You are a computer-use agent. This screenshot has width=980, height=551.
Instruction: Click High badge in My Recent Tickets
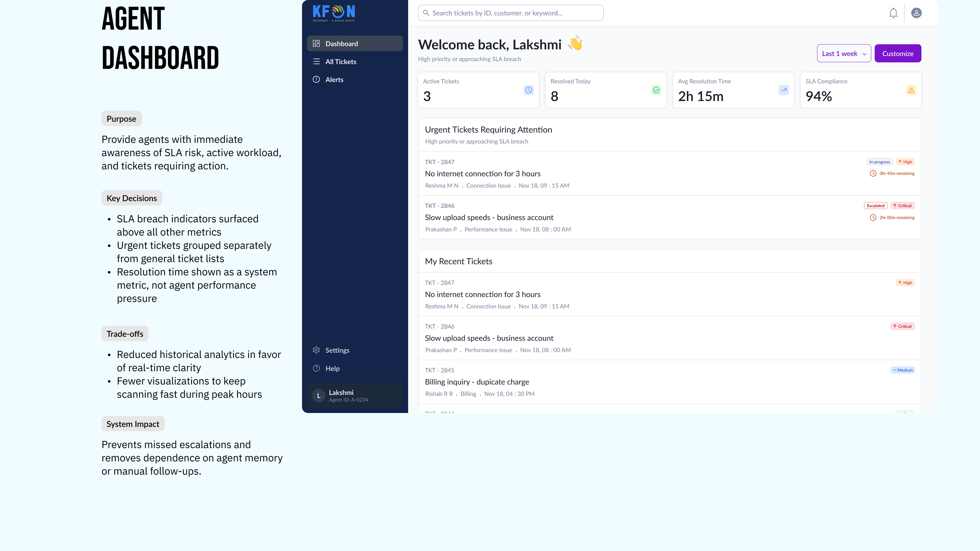click(x=905, y=283)
